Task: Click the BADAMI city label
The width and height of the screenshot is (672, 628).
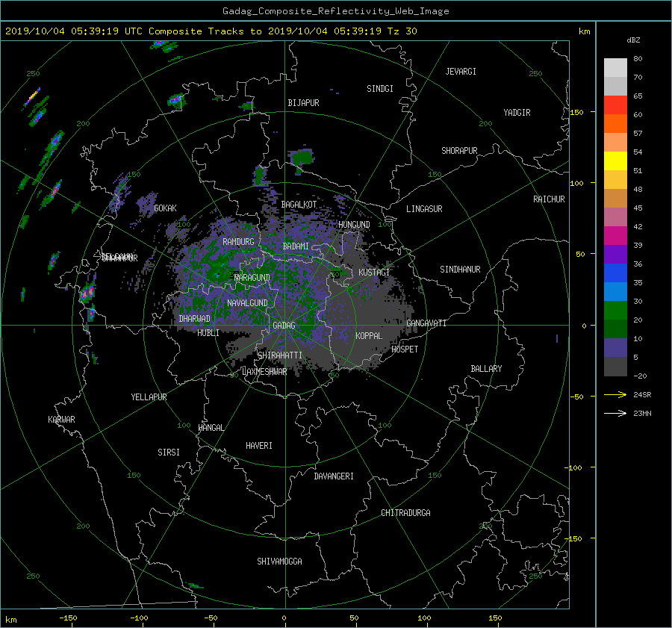Action: click(296, 246)
